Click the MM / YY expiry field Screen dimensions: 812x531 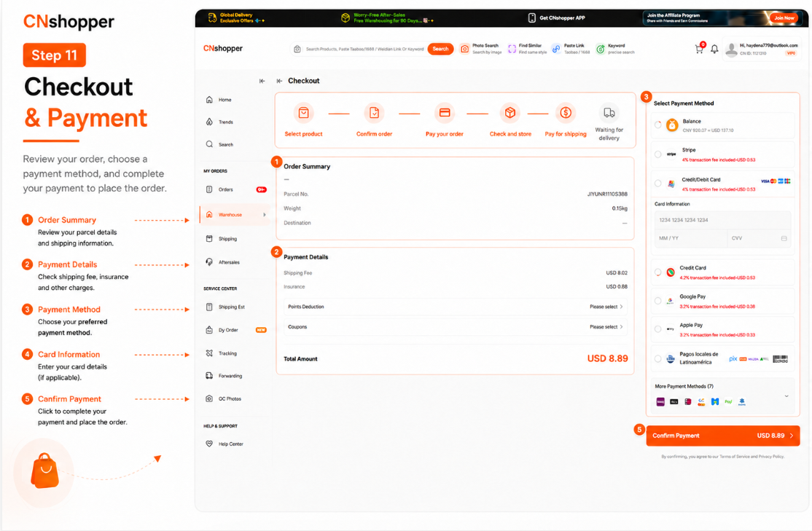tap(691, 238)
